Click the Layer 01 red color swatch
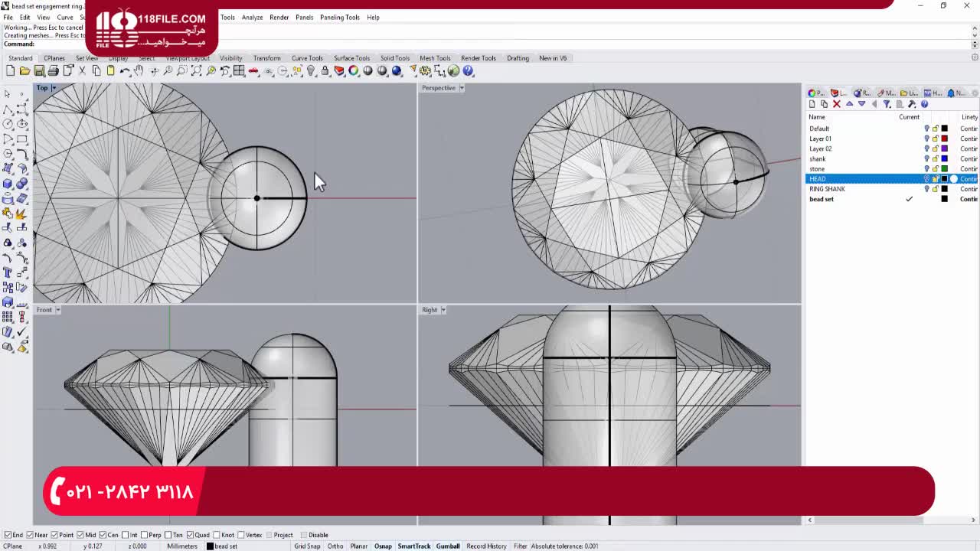Viewport: 980px width, 551px height. 944,139
